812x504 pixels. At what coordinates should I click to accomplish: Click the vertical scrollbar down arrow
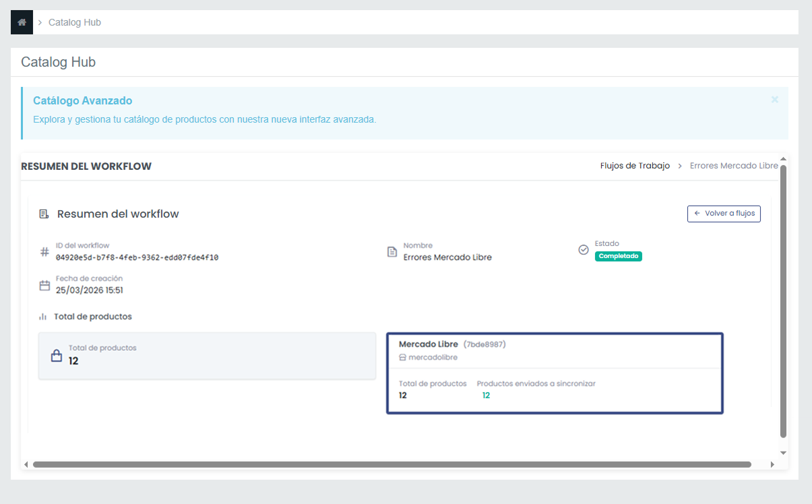pos(783,453)
